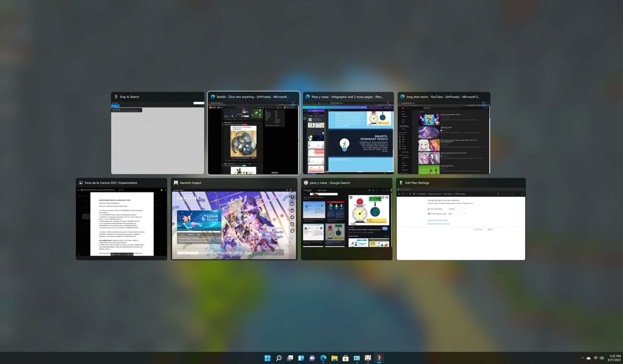The image size is (623, 364).
Task: Open Cortana from the taskbar
Action: point(312,358)
